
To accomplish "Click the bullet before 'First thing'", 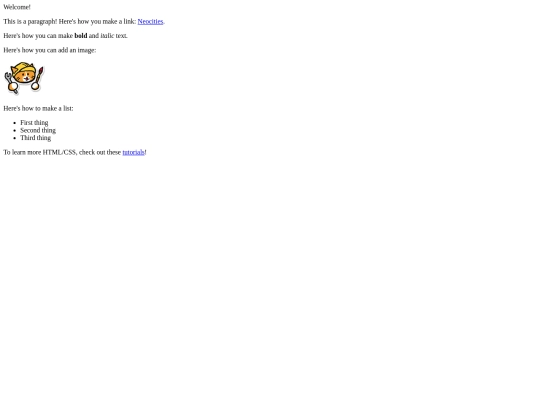I will tap(14, 123).
